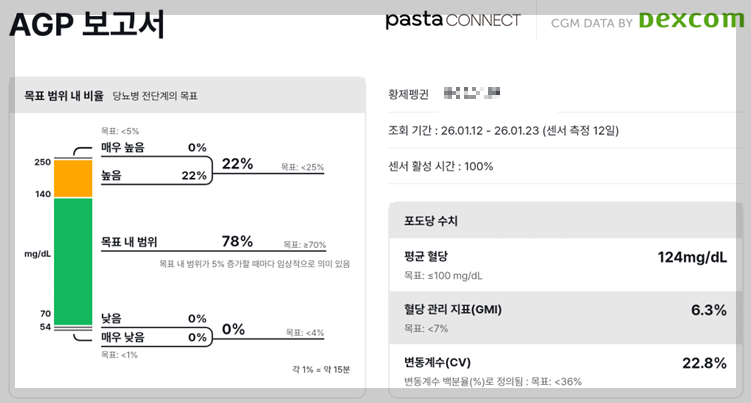Click the 낮음 0% label
Viewport: 751px width, 403px height.
(x=154, y=319)
